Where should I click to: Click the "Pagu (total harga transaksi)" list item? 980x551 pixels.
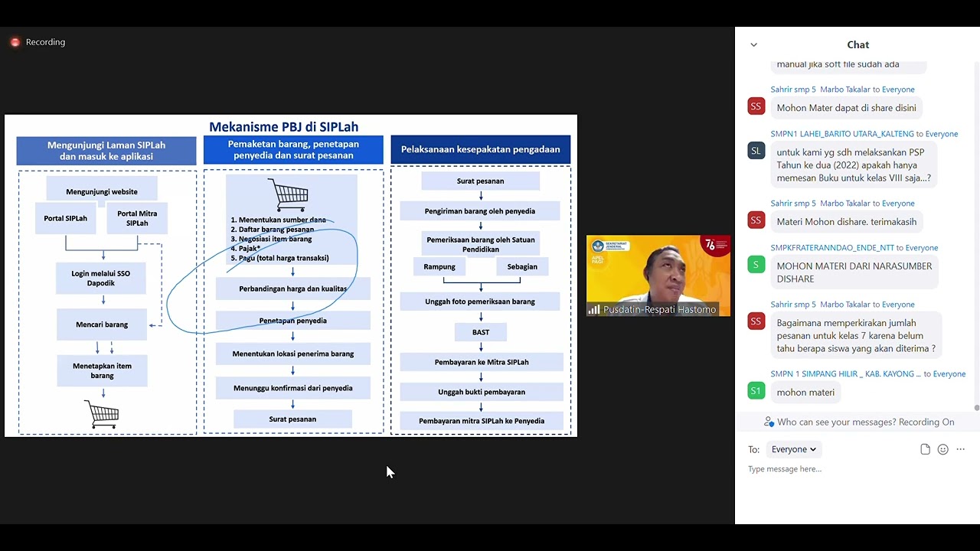pos(279,258)
